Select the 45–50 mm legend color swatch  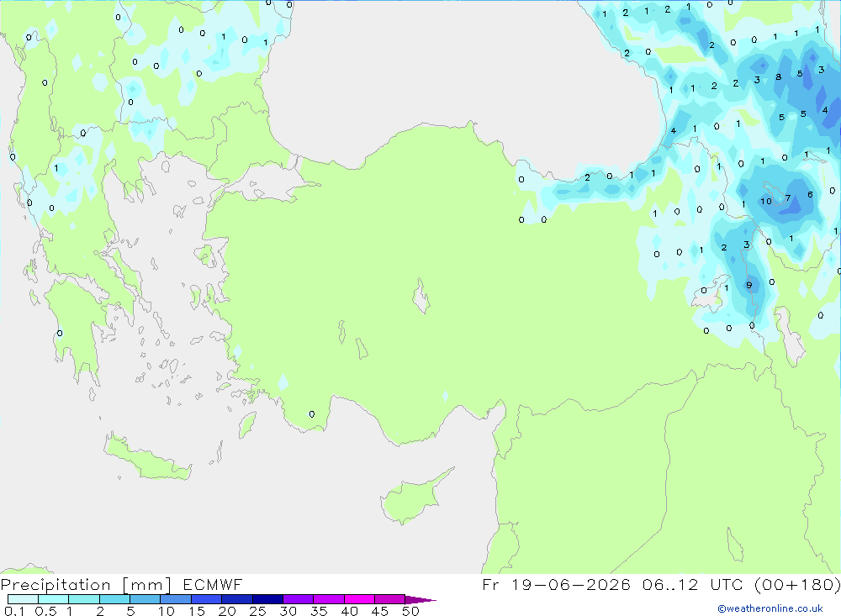[390, 599]
